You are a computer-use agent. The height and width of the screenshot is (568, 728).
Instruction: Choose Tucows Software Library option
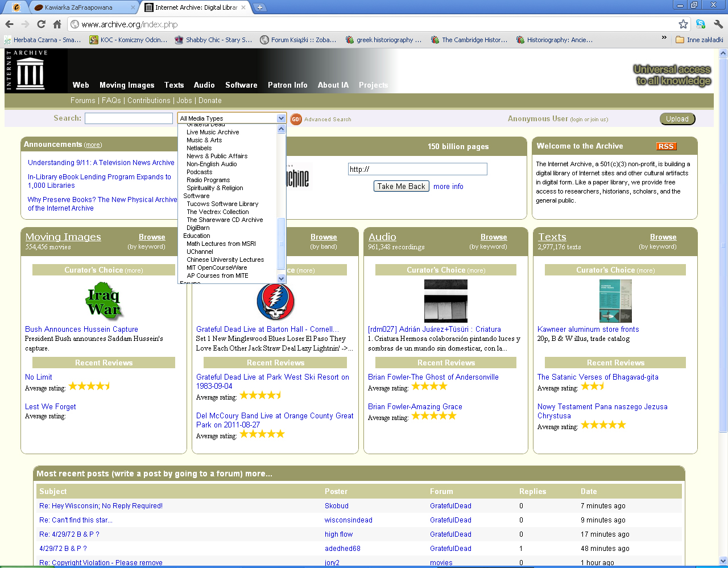point(222,204)
